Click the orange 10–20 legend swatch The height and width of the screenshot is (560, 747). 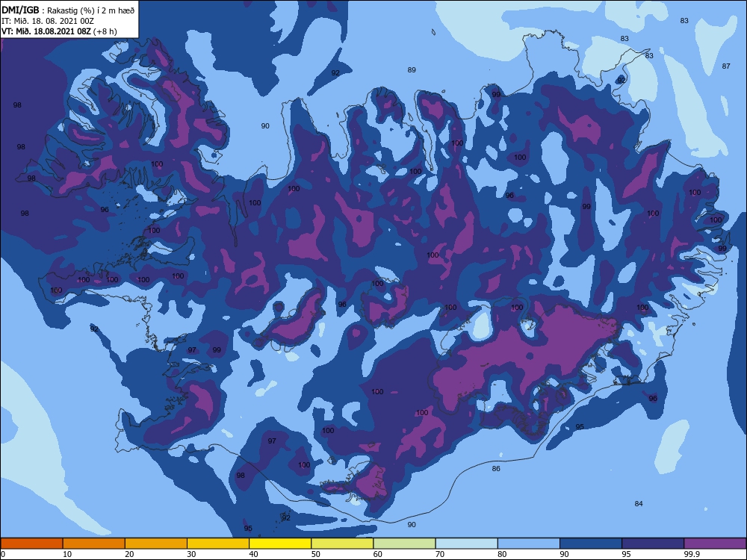pyautogui.click(x=94, y=544)
